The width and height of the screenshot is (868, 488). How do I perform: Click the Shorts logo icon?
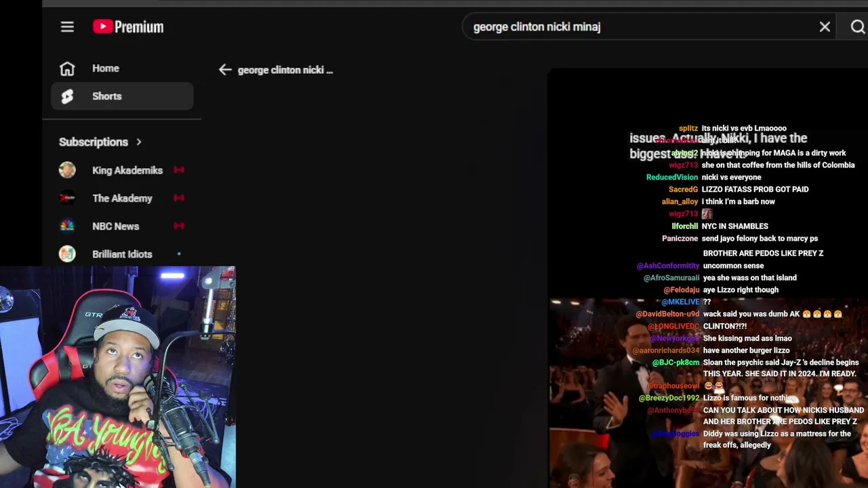(x=67, y=96)
